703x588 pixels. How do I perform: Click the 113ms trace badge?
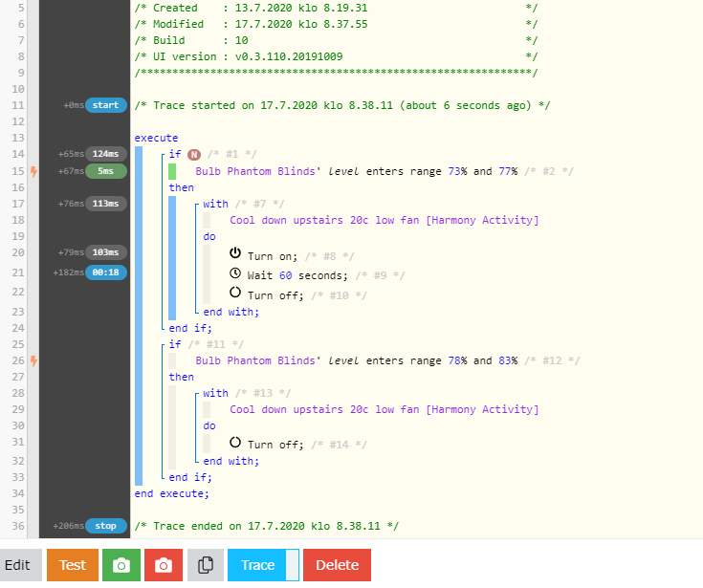(x=106, y=204)
